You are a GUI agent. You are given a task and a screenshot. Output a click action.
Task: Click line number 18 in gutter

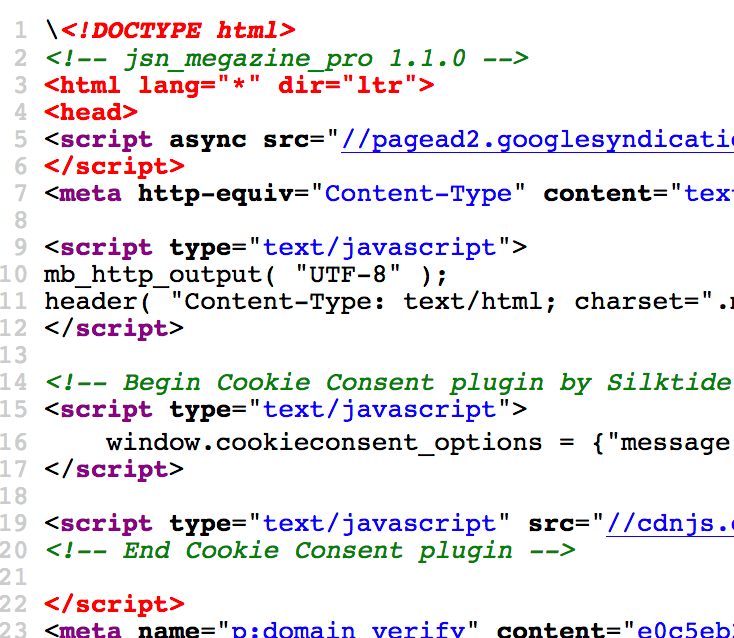point(14,496)
